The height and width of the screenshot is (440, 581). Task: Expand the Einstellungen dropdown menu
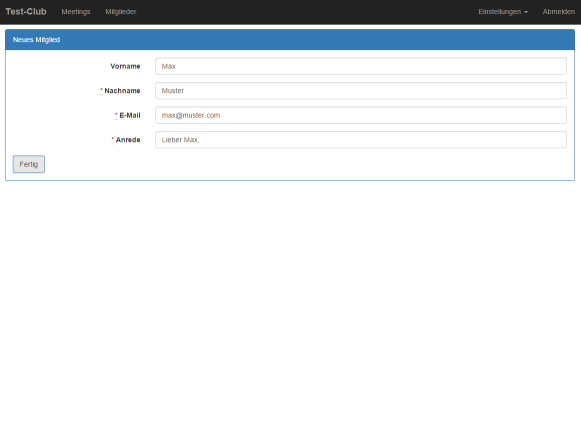tap(503, 12)
